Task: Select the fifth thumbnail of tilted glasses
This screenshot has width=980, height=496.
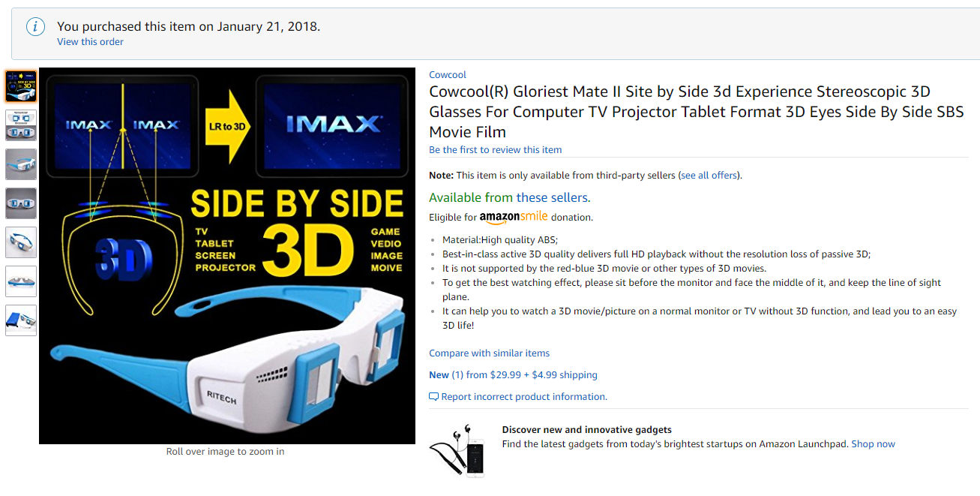Action: point(21,242)
